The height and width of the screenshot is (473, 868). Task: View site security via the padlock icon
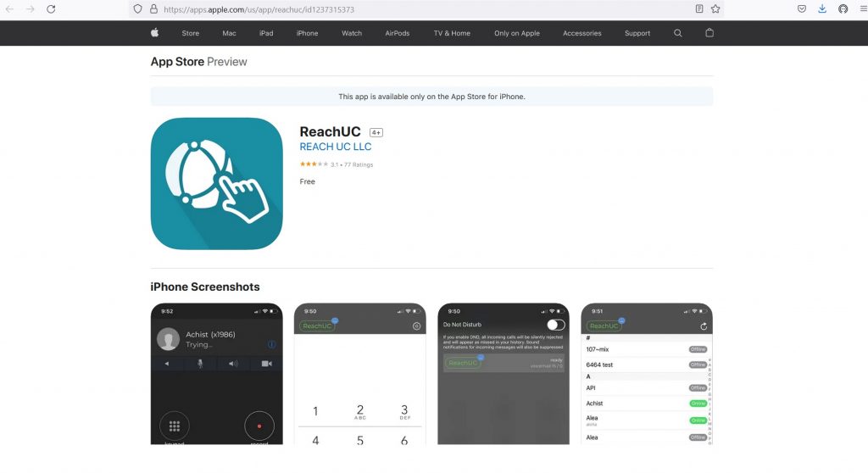pyautogui.click(x=154, y=8)
